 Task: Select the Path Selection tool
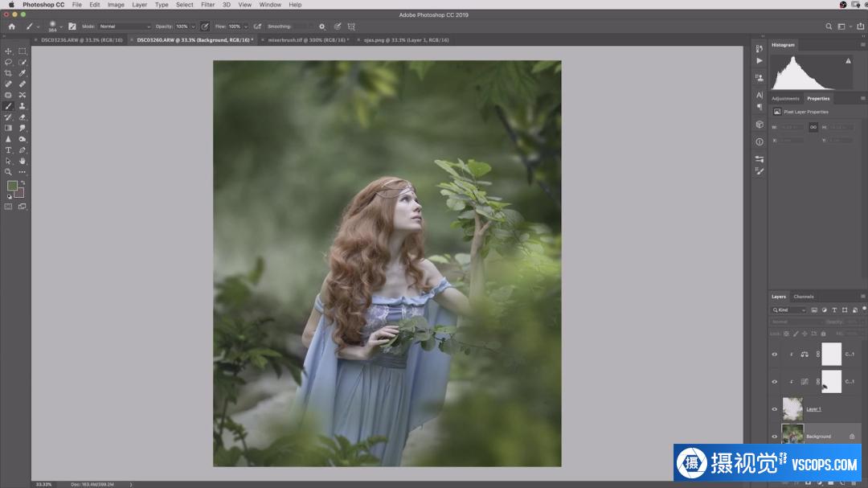tap(8, 161)
